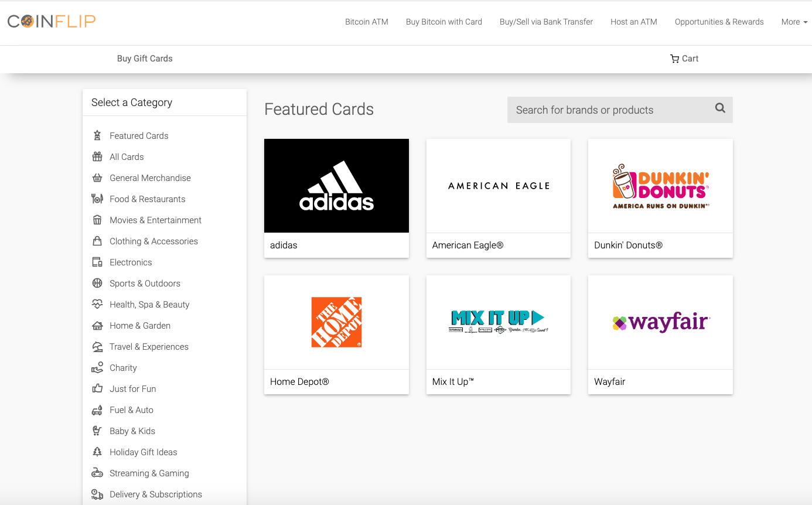Click the Sports & Outdoors ball icon
The image size is (812, 505).
coord(97,283)
